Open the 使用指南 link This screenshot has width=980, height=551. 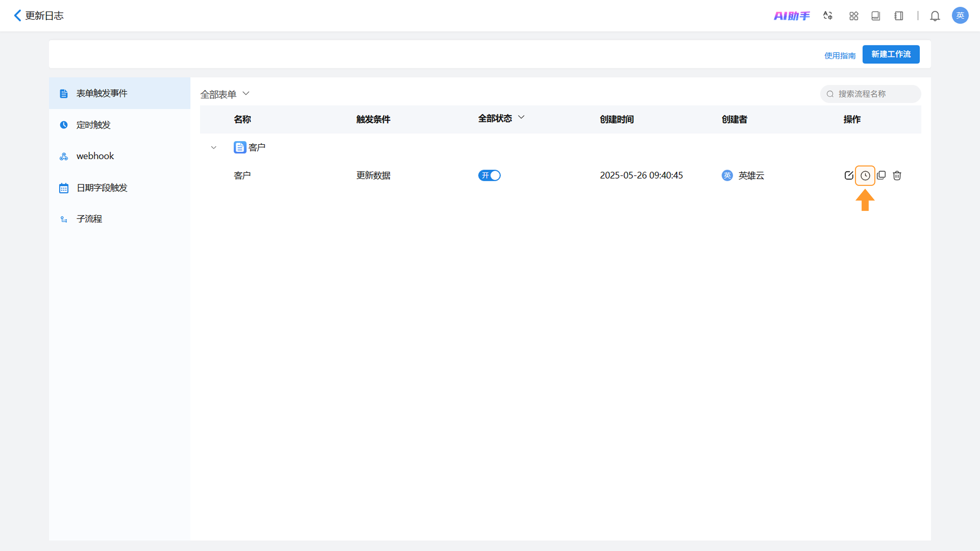(x=840, y=56)
